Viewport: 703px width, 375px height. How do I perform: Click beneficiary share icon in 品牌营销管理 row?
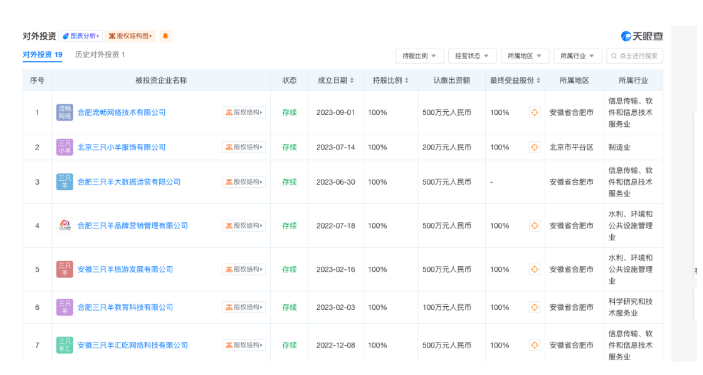point(534,226)
